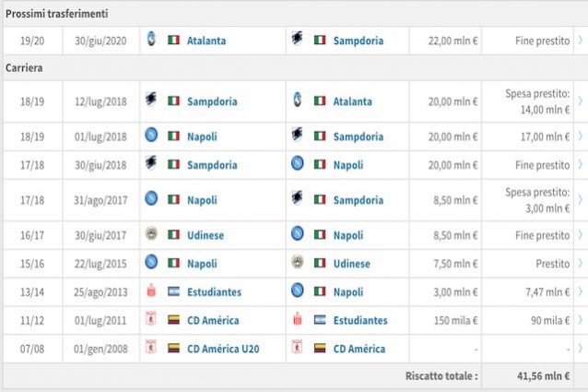Click Napoli crest in 01/lug/2018 row

pos(151,135)
